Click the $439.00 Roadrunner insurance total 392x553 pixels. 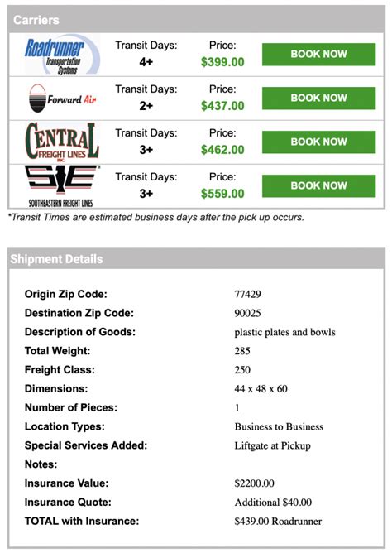pyautogui.click(x=278, y=522)
